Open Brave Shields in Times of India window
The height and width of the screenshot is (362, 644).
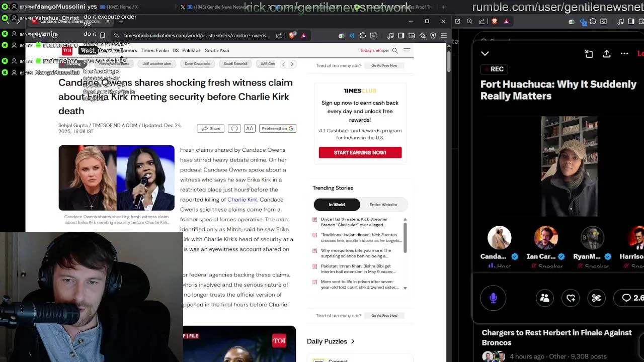pyautogui.click(x=292, y=36)
